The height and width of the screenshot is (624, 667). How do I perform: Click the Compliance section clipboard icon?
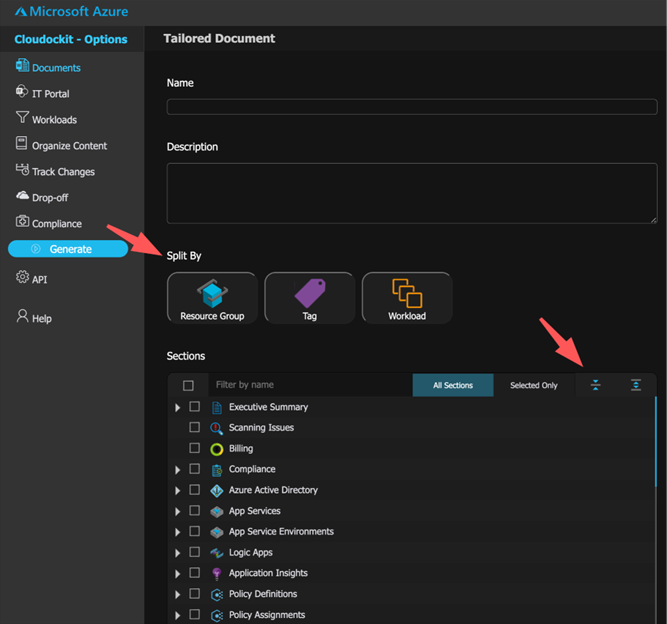point(217,470)
